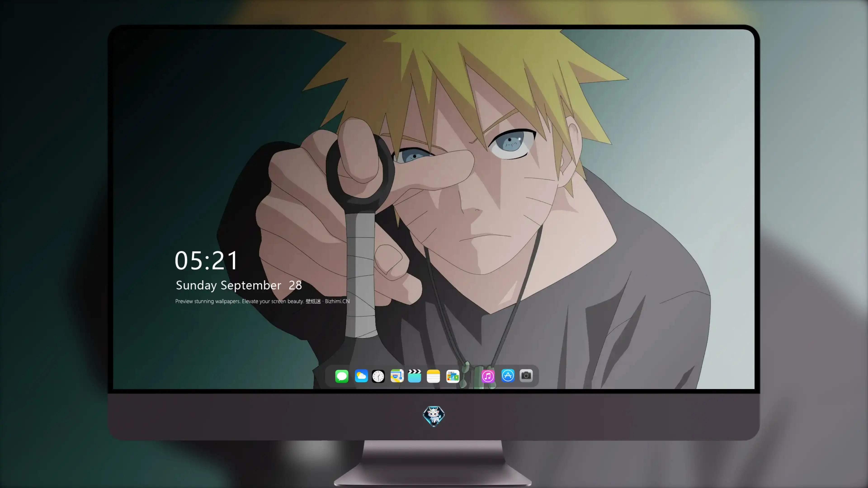Click the 'Sunday September 28' date text
Image resolution: width=868 pixels, height=488 pixels.
pyautogui.click(x=238, y=285)
